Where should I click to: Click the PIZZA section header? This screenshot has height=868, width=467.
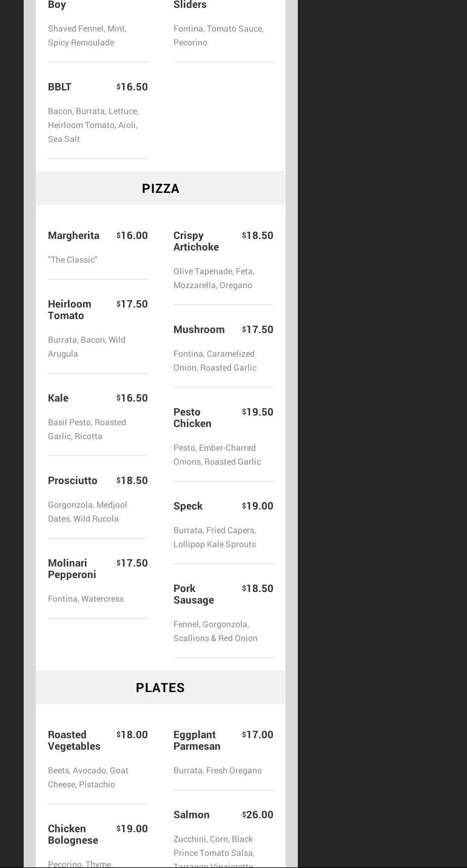tap(161, 189)
